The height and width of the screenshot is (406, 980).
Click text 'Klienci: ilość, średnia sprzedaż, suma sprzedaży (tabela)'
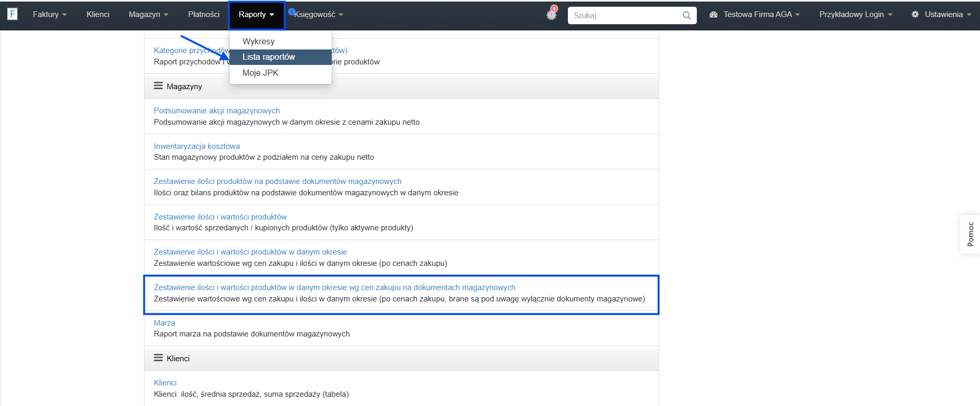coord(251,394)
